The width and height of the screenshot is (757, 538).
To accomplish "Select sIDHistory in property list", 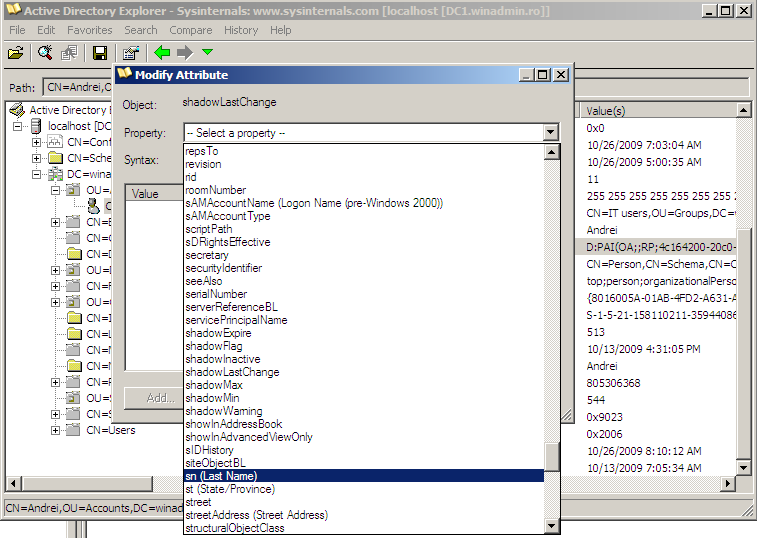I will pyautogui.click(x=364, y=451).
